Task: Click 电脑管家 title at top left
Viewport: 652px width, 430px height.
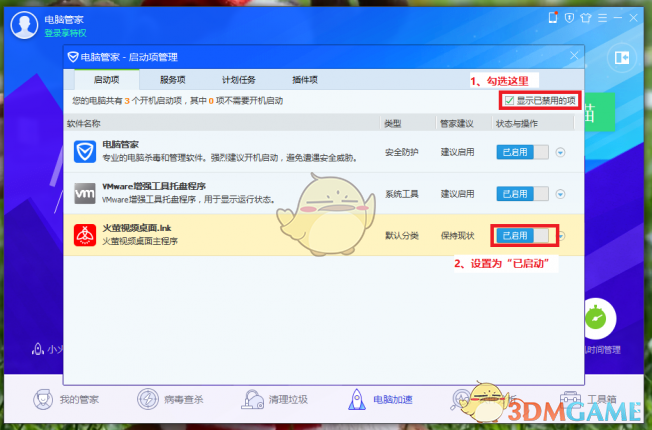Action: click(64, 20)
